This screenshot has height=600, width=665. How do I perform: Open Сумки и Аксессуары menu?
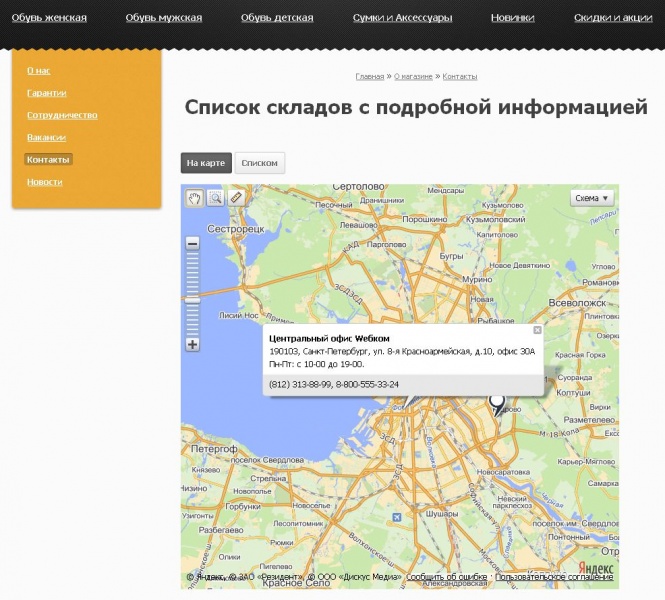pos(402,18)
